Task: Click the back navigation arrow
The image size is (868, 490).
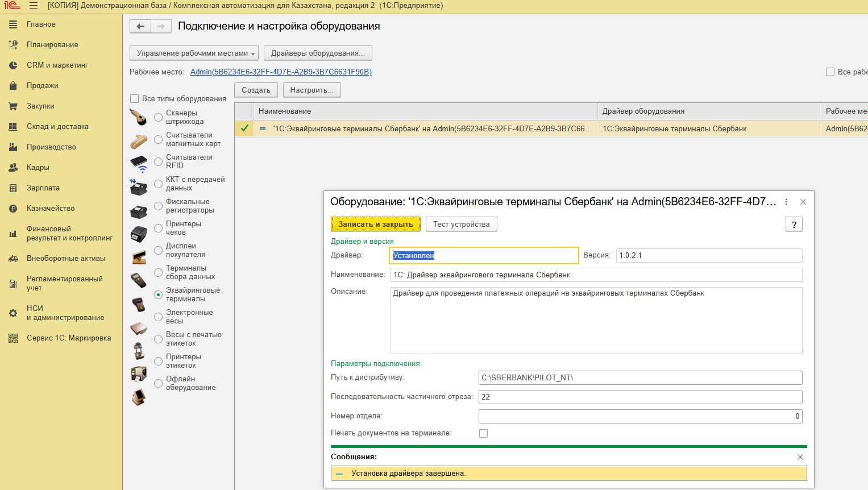Action: tap(140, 27)
